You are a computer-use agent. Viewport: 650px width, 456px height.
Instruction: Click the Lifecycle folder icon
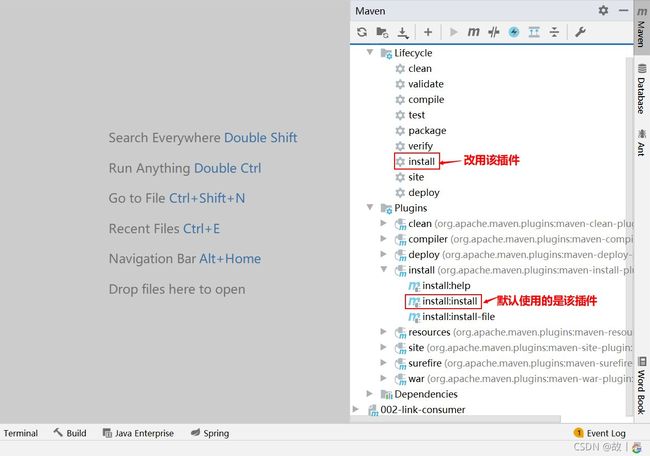click(386, 53)
